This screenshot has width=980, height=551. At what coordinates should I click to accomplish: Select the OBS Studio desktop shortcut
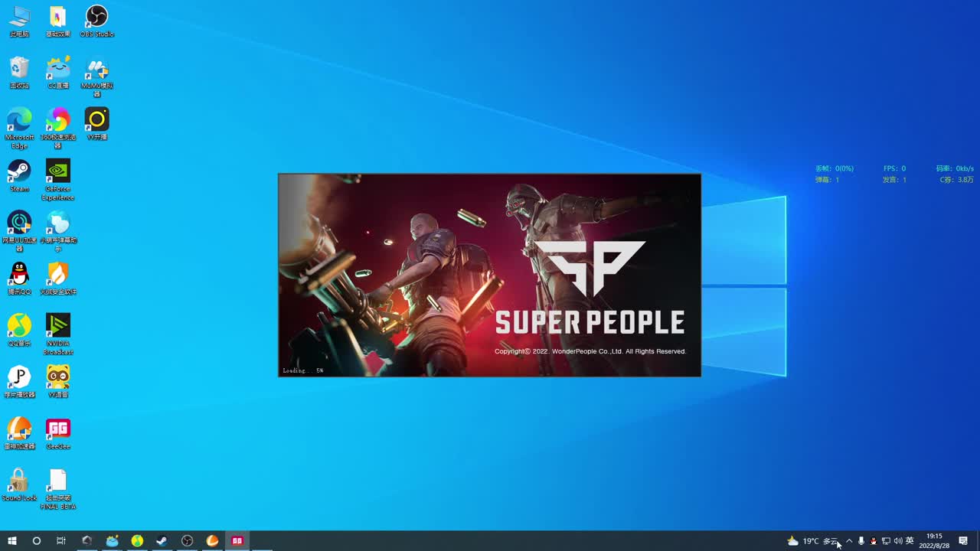96,21
